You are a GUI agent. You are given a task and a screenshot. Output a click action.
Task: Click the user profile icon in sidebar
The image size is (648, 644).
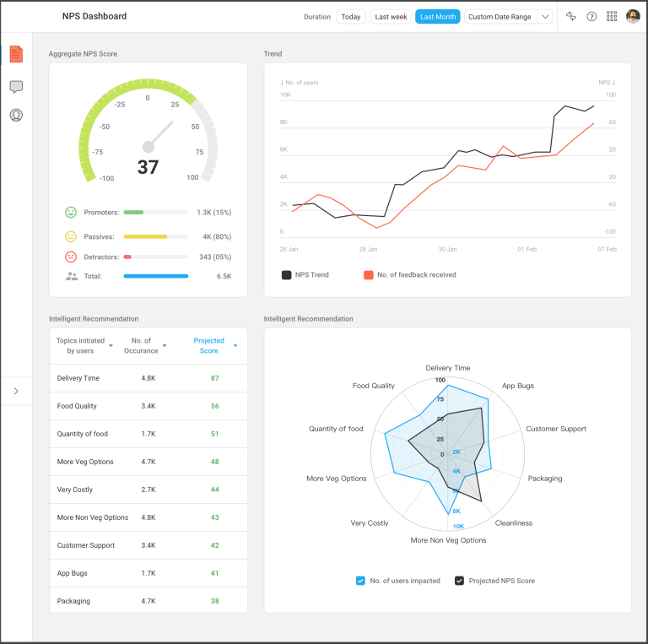(16, 115)
